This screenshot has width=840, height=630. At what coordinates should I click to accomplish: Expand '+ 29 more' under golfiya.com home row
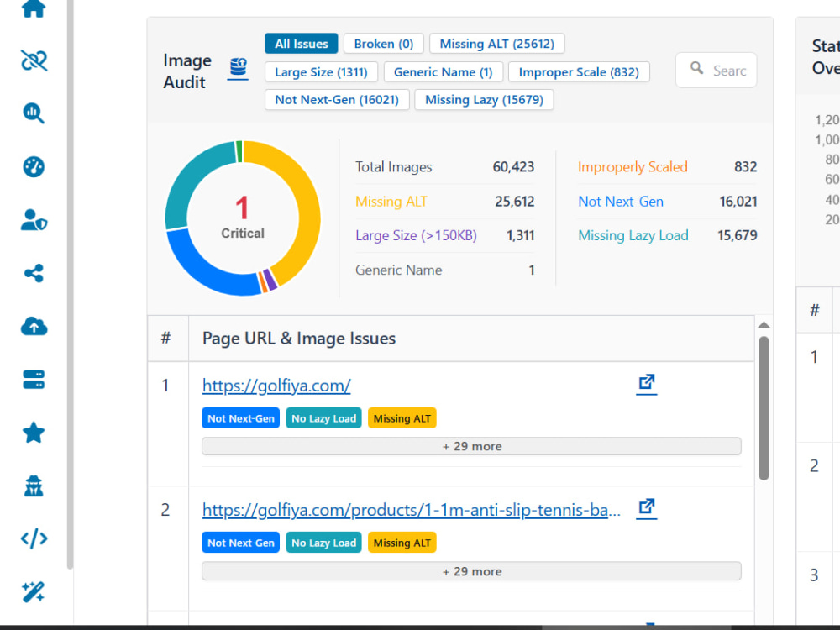[x=471, y=446]
